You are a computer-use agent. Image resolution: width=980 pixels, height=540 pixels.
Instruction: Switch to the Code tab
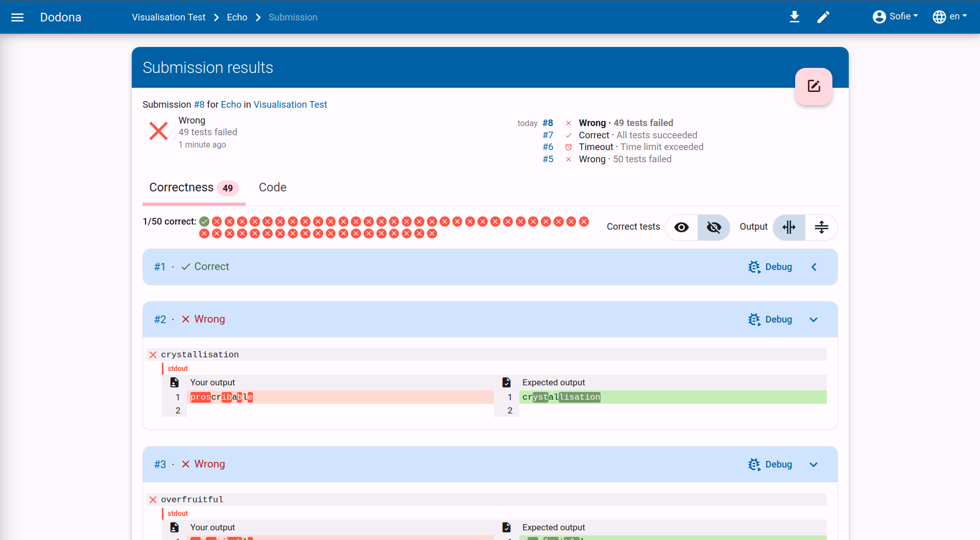pos(272,188)
